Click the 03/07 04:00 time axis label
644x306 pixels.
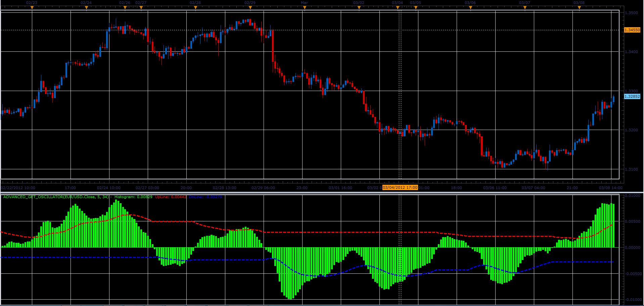pyautogui.click(x=534, y=188)
